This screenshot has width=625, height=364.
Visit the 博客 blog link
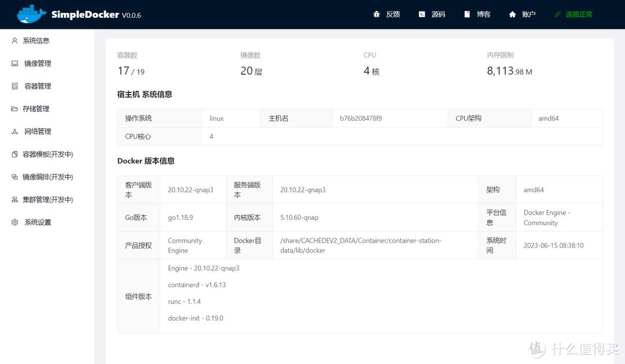click(483, 14)
